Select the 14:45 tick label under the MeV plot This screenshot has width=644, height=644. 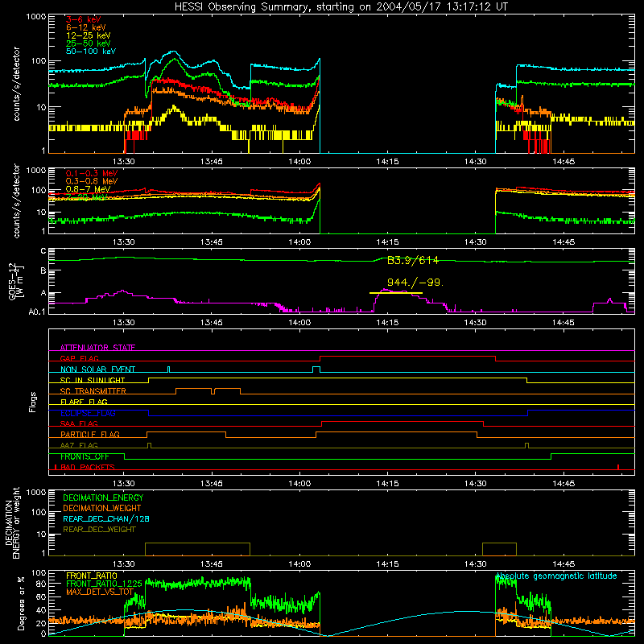563,242
